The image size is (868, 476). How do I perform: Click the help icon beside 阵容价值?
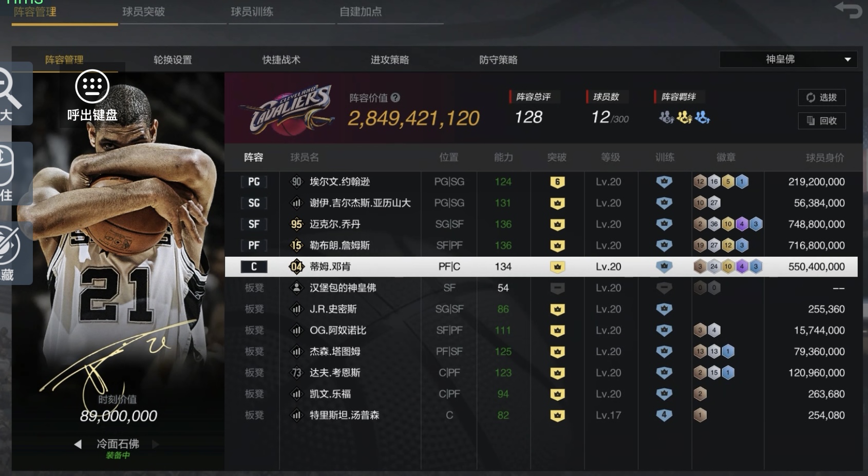tap(395, 98)
